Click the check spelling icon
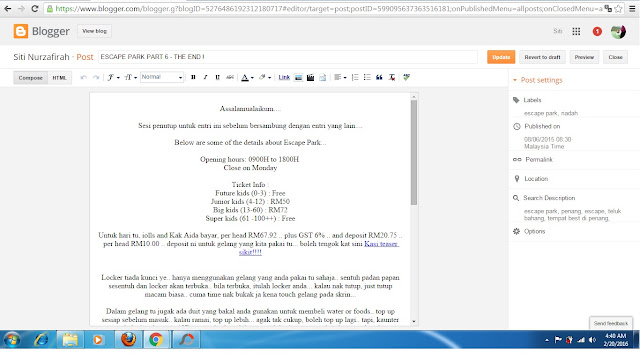640x360 pixels. [407, 78]
